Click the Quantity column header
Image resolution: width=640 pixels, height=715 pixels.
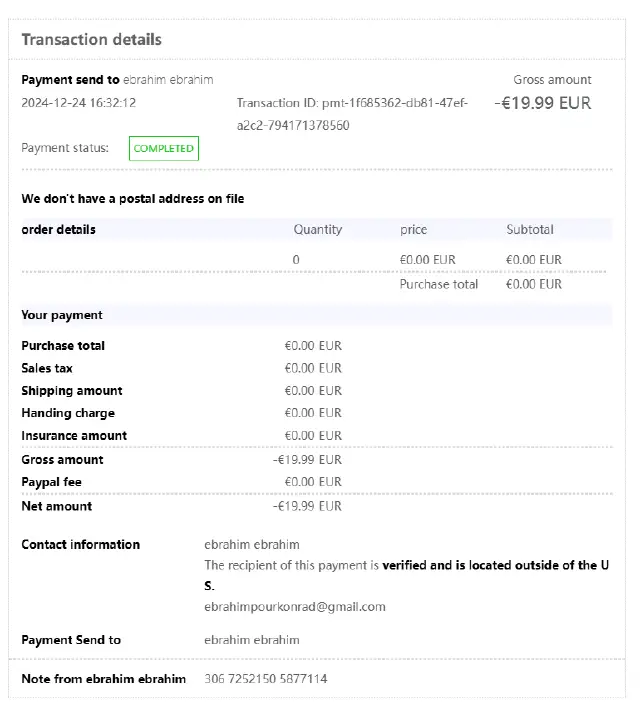[317, 230]
